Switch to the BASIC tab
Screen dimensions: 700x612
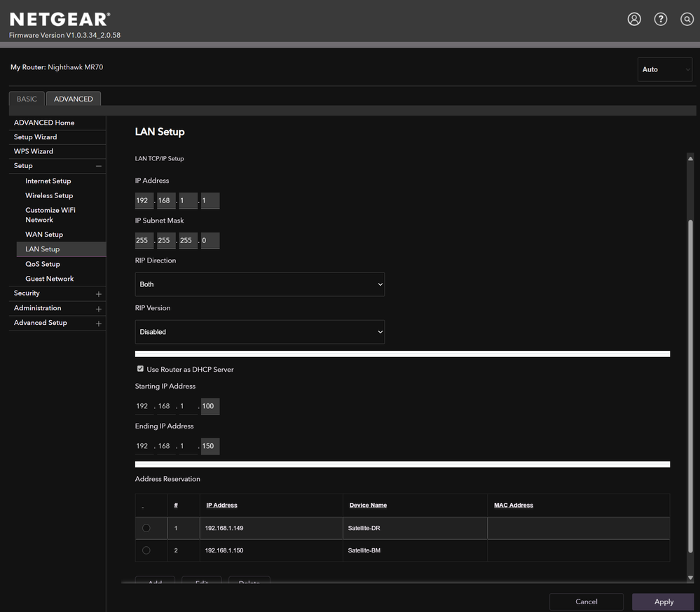click(x=27, y=99)
